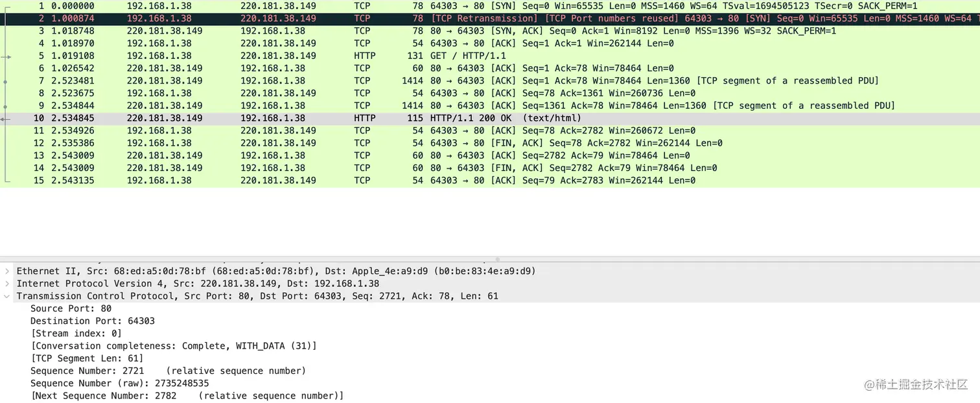Screen dimensions: 980x403
Task: Select Sequence Number: 2721 relative field
Action: [168, 371]
